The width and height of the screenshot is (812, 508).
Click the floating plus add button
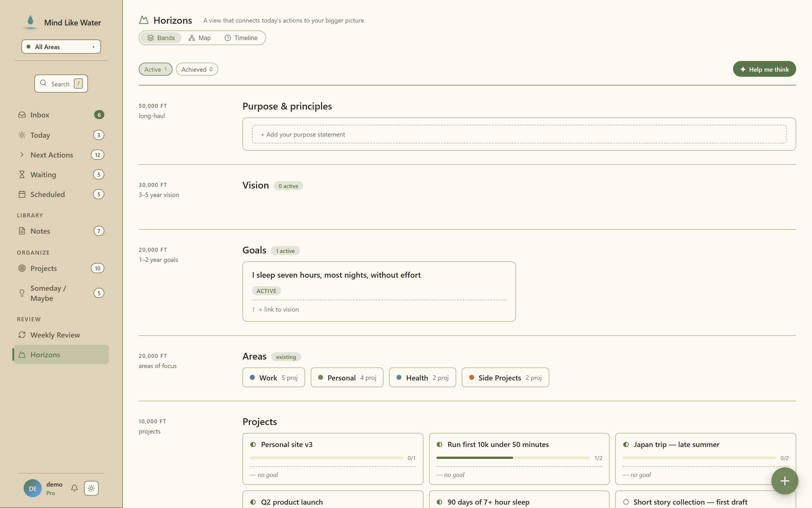pyautogui.click(x=784, y=481)
